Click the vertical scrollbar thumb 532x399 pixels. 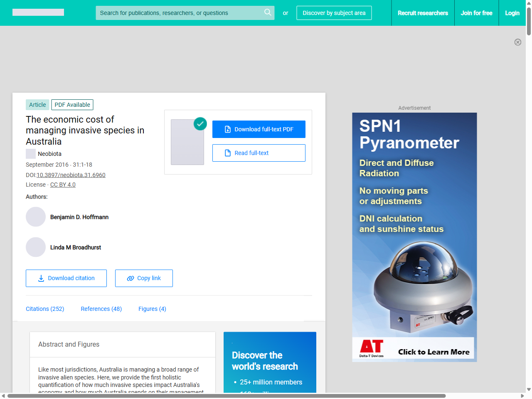(x=529, y=21)
